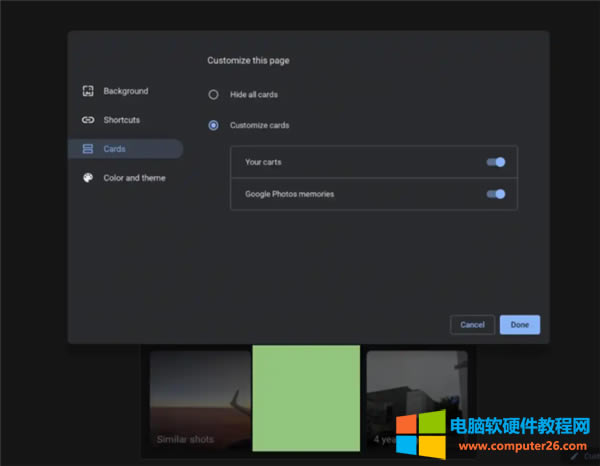Image resolution: width=600 pixels, height=466 pixels.
Task: Switch to the Shortcuts section label
Action: [x=122, y=120]
